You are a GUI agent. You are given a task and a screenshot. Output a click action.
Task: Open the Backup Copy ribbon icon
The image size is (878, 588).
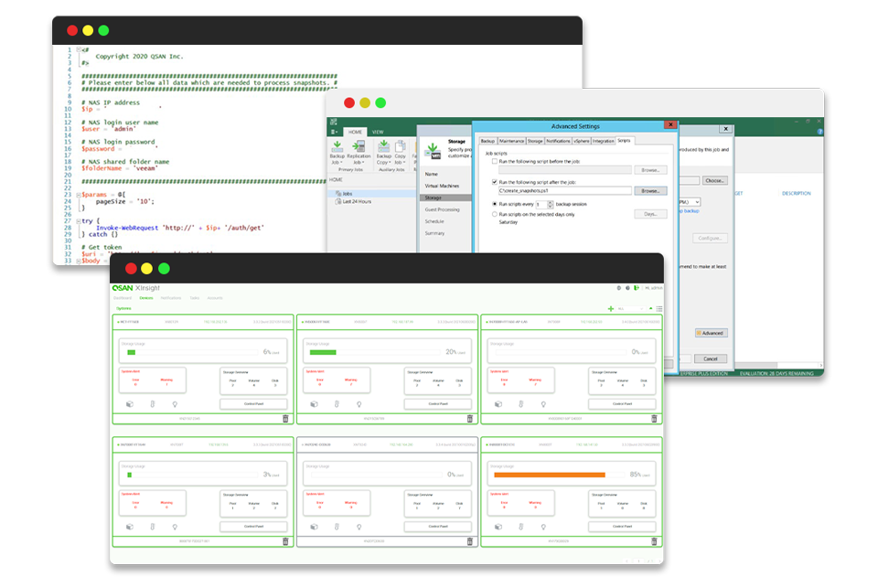pos(383,152)
